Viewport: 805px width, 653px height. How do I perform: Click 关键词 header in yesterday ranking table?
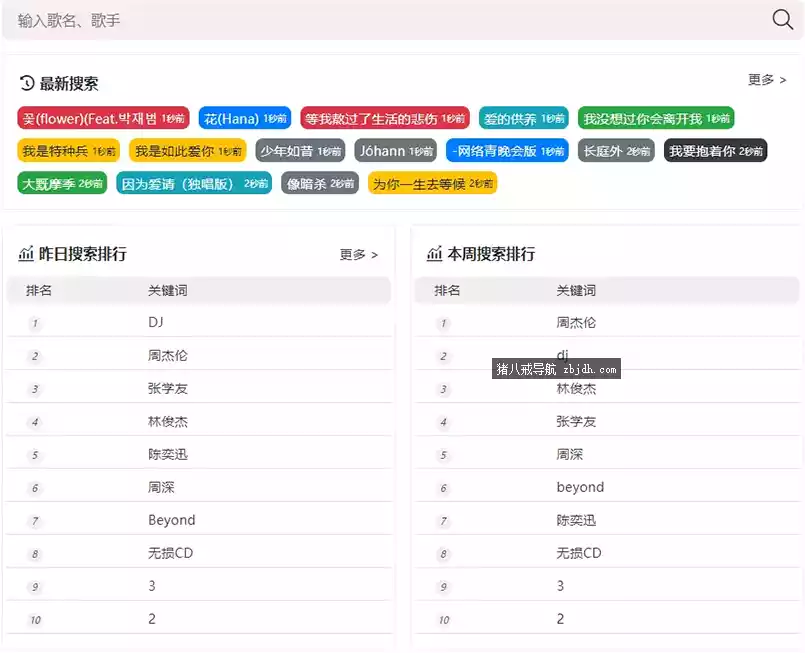point(168,290)
